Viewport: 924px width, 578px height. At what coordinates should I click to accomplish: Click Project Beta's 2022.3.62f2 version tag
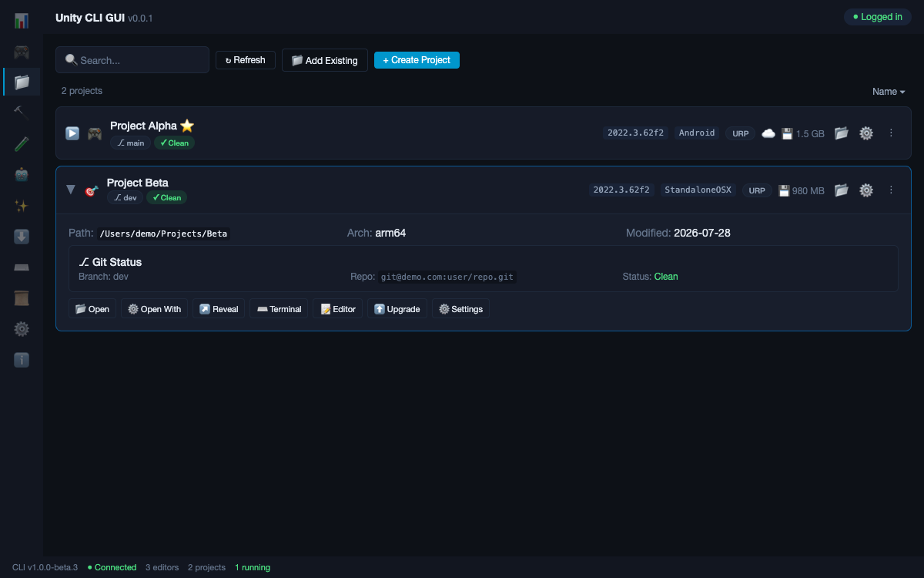tap(621, 190)
